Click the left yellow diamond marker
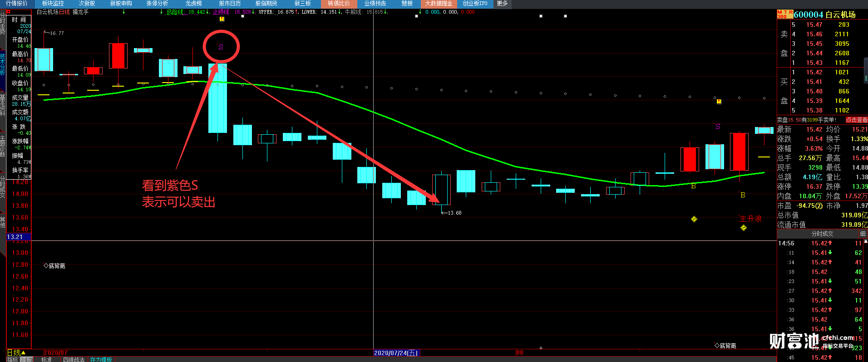 694,219
